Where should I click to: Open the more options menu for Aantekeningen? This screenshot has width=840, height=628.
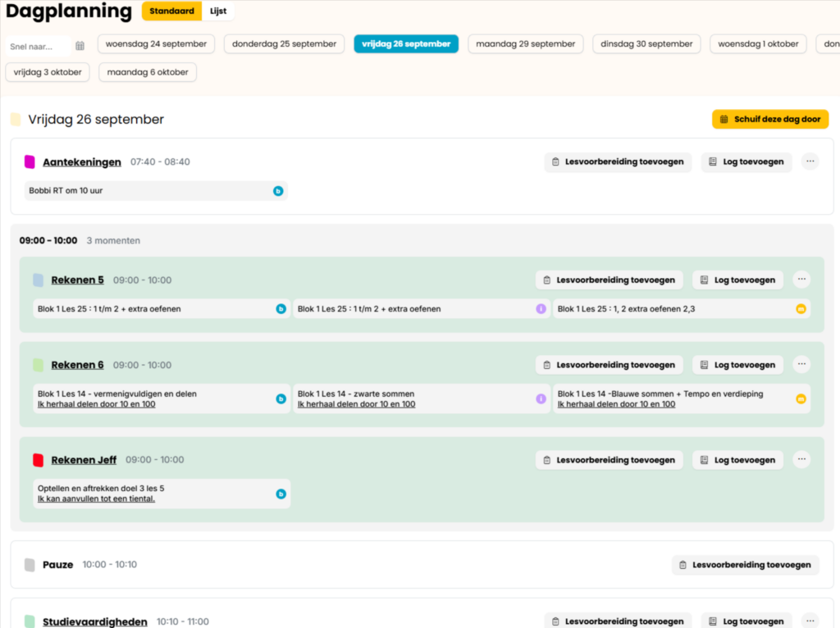[x=810, y=162]
